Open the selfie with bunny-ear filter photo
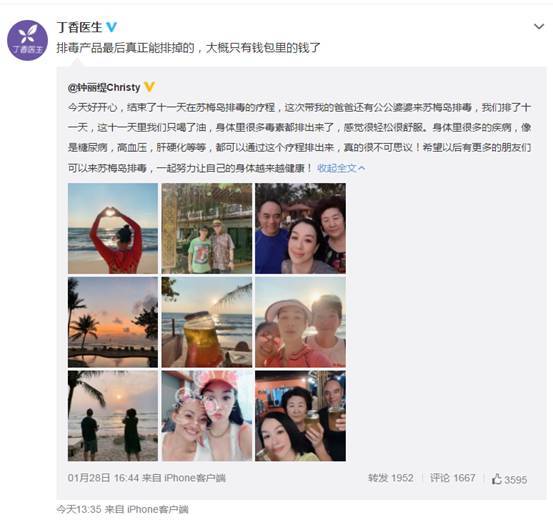The width and height of the screenshot is (553, 525). (x=207, y=416)
